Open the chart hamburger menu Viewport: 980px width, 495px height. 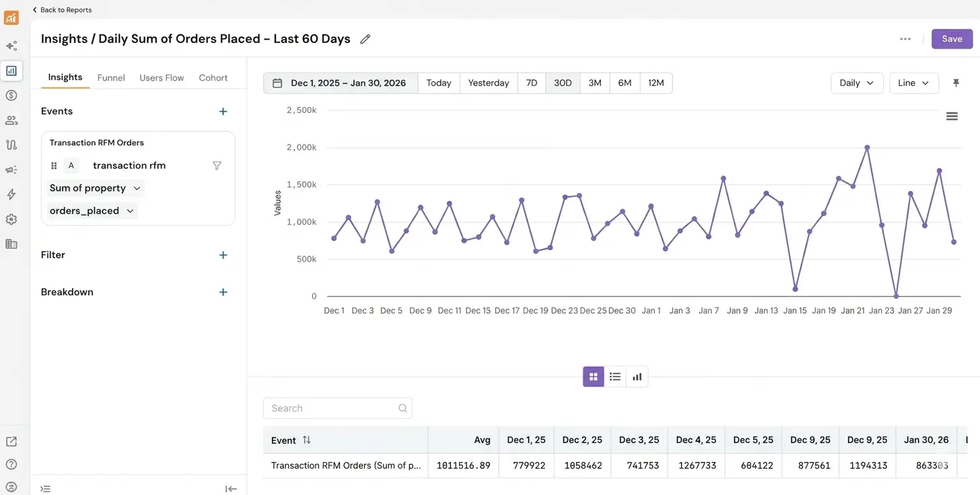(952, 116)
